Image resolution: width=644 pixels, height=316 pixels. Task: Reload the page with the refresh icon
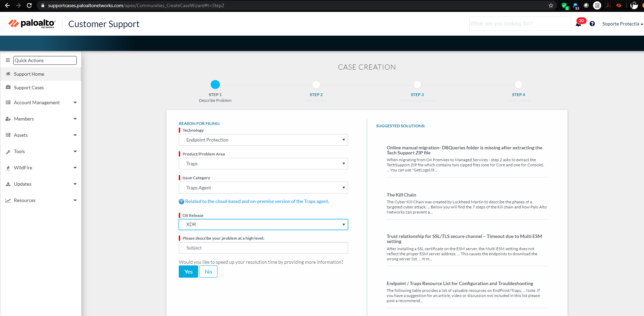click(x=29, y=5)
